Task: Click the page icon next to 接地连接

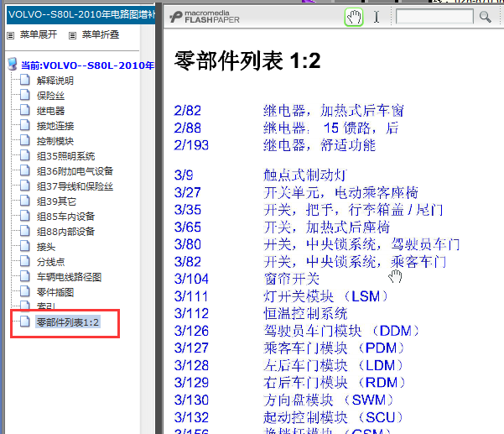Action: point(25,125)
